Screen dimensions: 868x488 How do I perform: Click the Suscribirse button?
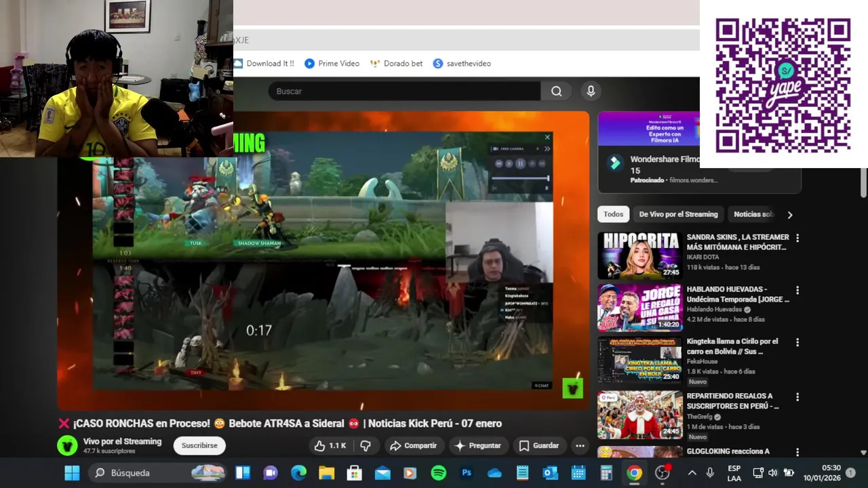pyautogui.click(x=199, y=445)
